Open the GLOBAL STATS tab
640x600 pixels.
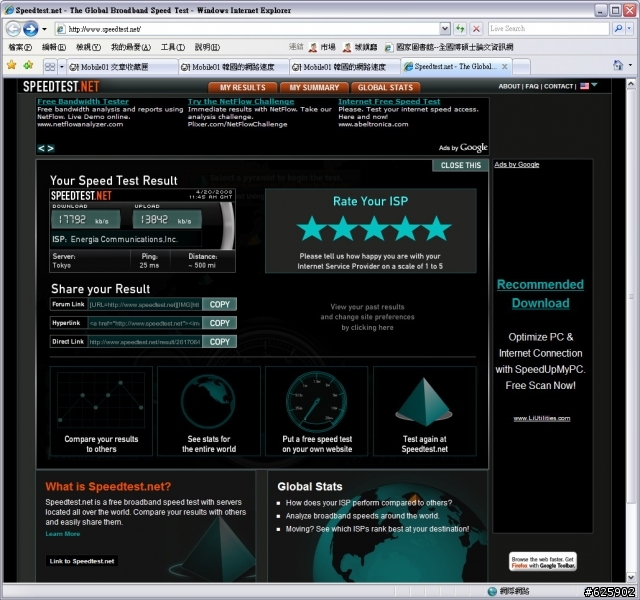click(385, 87)
